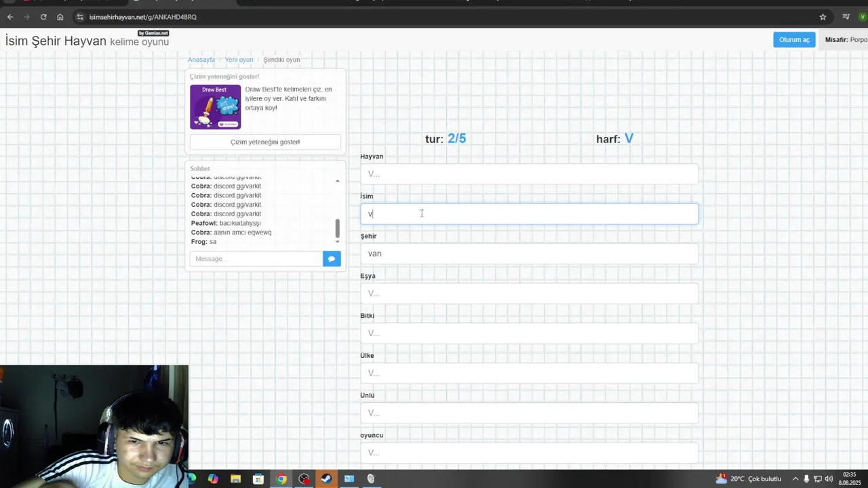The image size is (868, 488).
Task: Open the Anasayfa breadcrumb link
Action: [x=201, y=60]
